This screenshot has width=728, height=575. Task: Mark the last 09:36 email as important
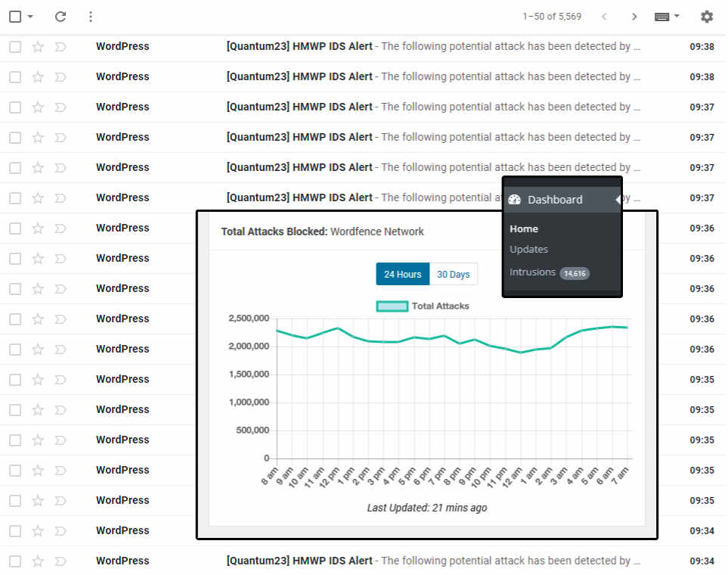(60, 349)
